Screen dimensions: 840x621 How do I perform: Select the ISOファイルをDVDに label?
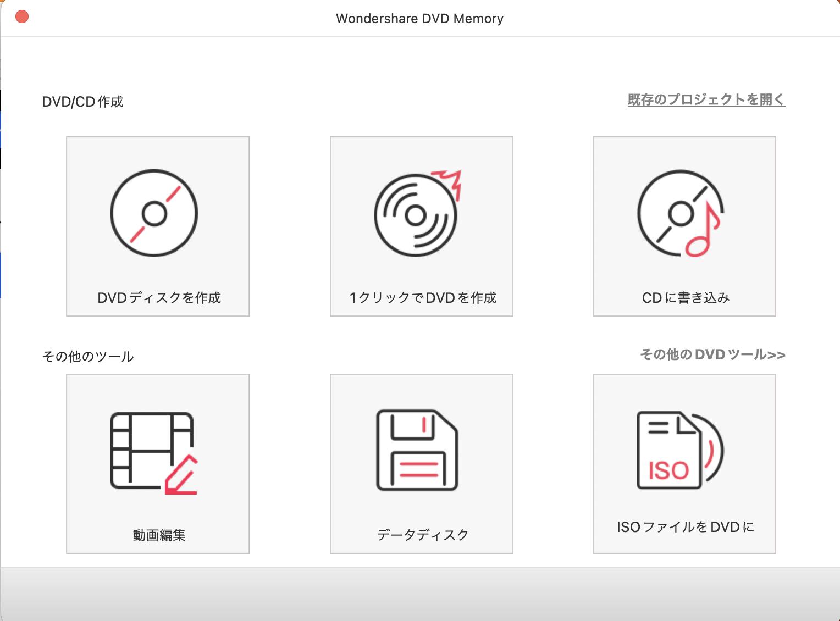click(685, 527)
